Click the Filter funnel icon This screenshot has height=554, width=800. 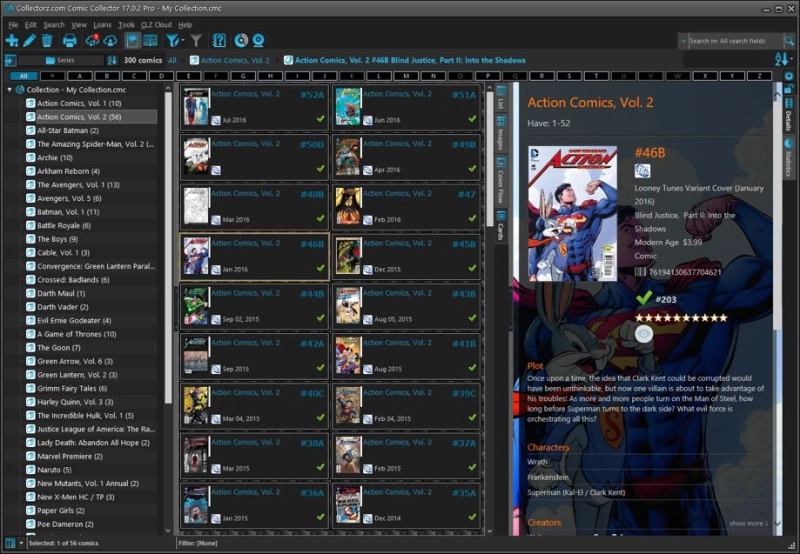coord(196,41)
